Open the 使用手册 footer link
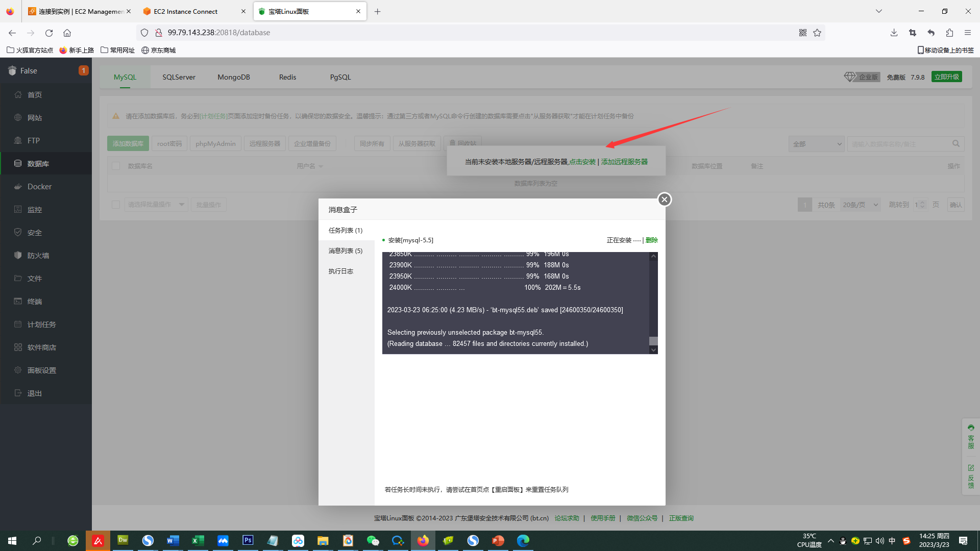 pyautogui.click(x=603, y=518)
